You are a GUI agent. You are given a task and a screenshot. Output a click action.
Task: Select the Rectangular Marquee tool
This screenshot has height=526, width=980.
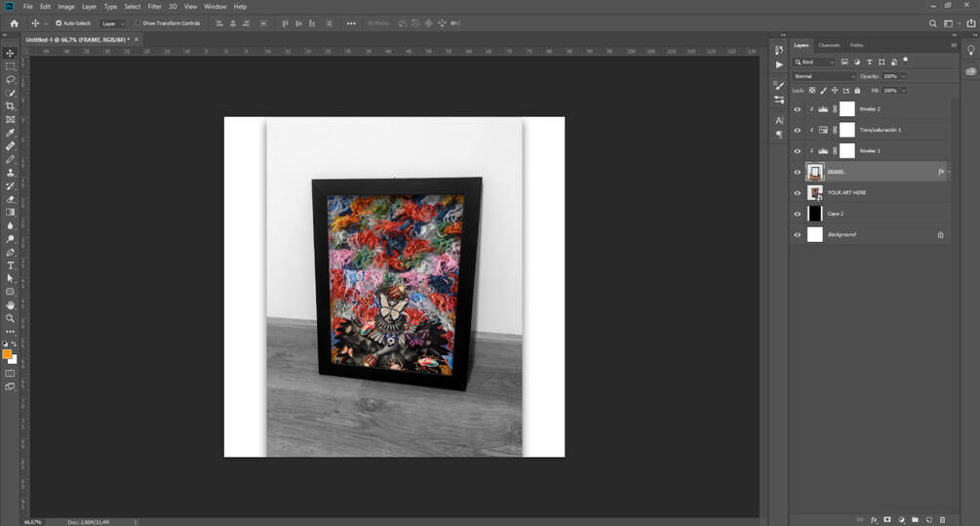10,66
